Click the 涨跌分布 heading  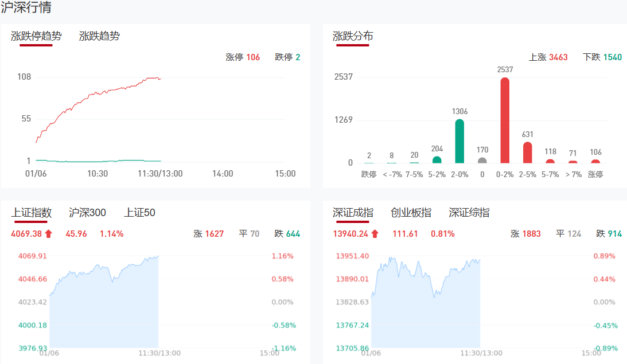click(x=353, y=36)
